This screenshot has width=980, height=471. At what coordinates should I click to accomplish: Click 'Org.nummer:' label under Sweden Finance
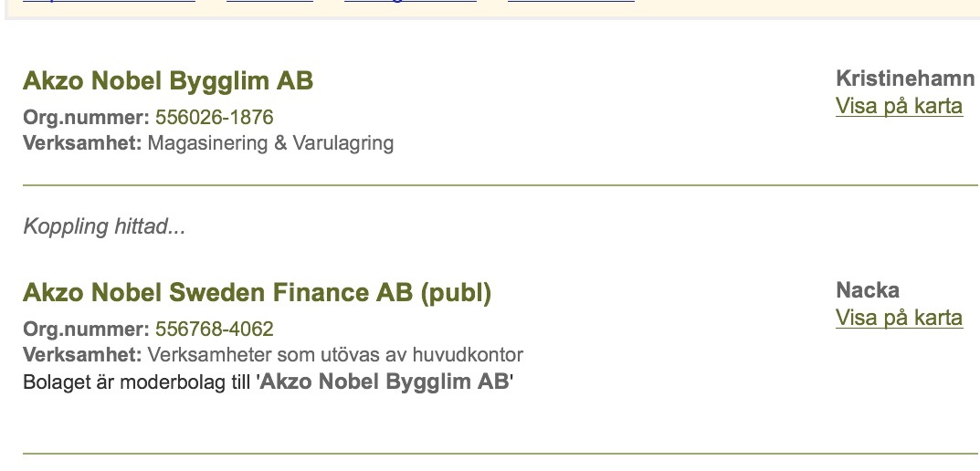[86, 330]
